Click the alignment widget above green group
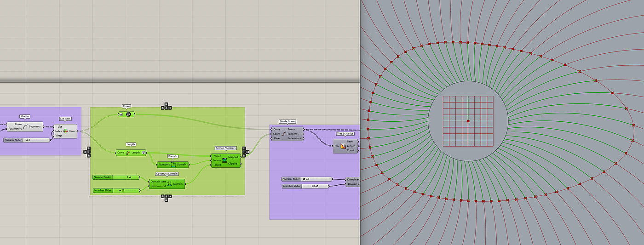Image resolution: width=644 pixels, height=245 pixels. tap(166, 106)
